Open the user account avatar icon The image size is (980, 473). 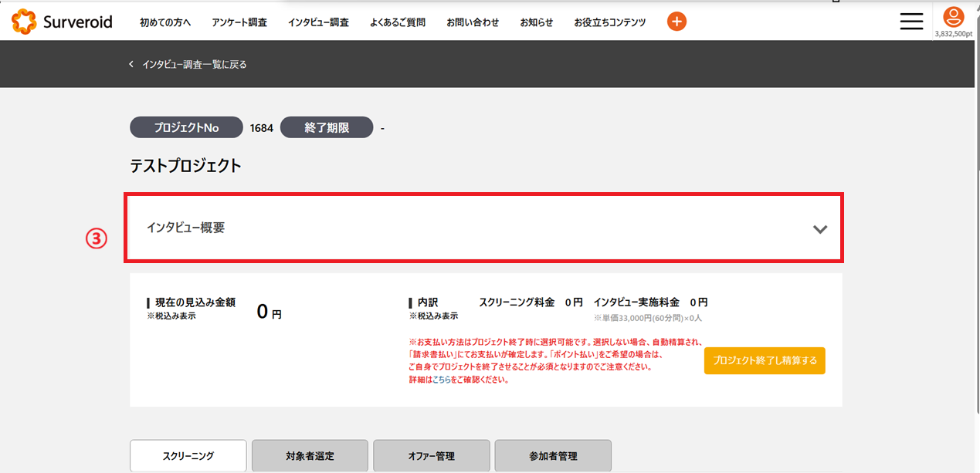click(x=954, y=17)
